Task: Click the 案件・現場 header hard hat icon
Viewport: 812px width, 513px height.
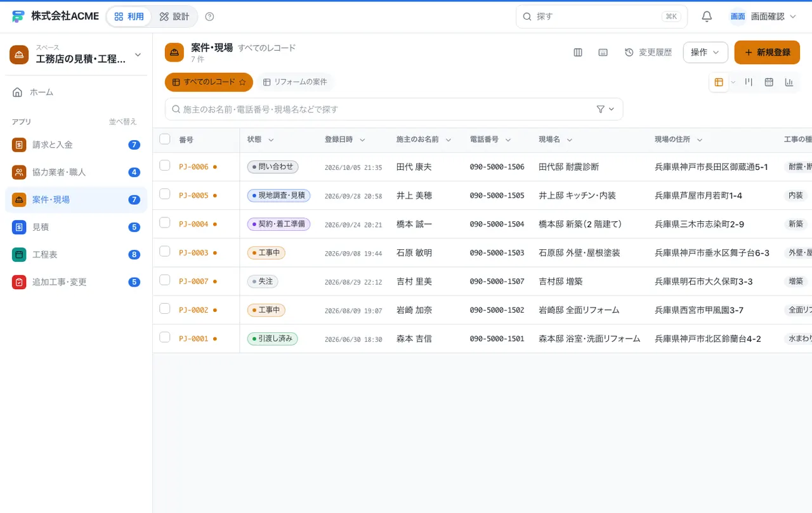Action: [x=174, y=53]
